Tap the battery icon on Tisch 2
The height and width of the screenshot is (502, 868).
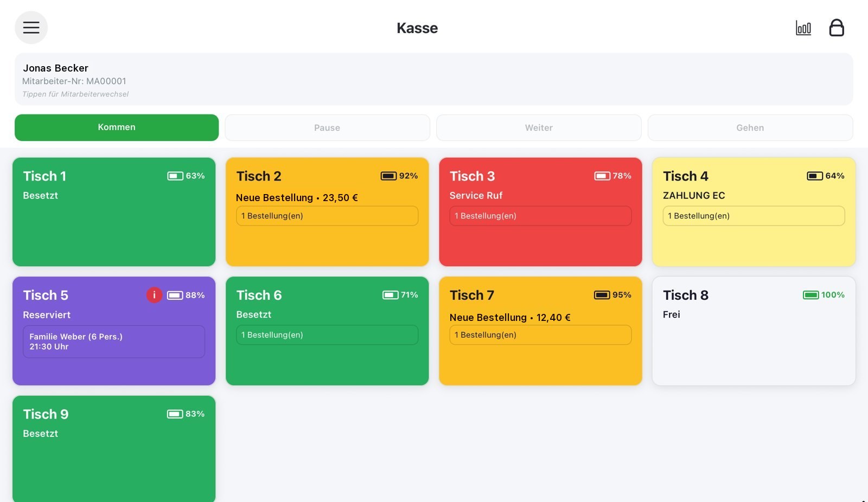388,176
